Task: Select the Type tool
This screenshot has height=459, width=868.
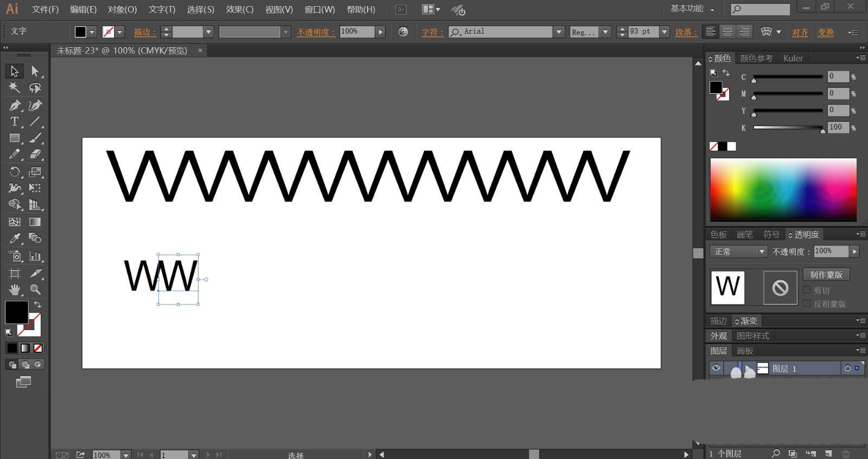Action: pyautogui.click(x=15, y=122)
